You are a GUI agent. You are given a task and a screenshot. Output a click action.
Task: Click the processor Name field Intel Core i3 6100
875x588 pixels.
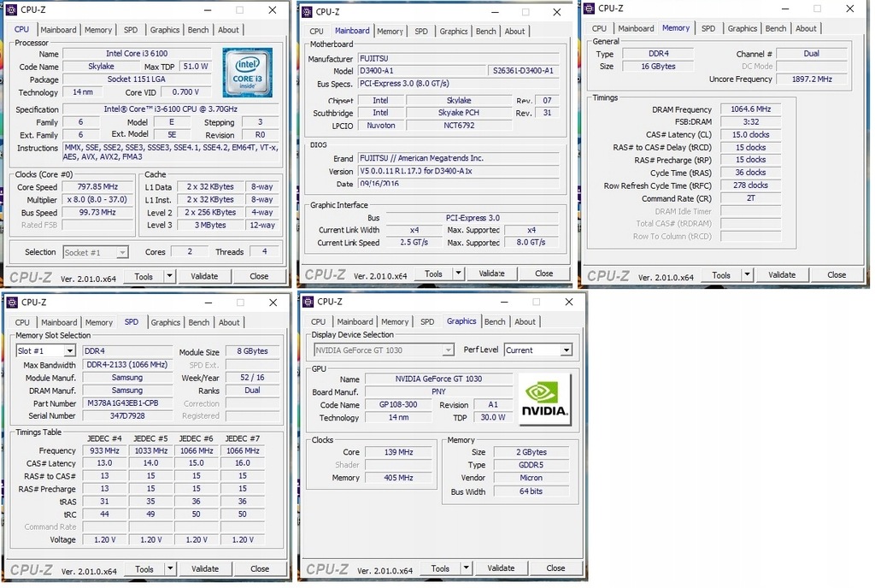click(137, 54)
